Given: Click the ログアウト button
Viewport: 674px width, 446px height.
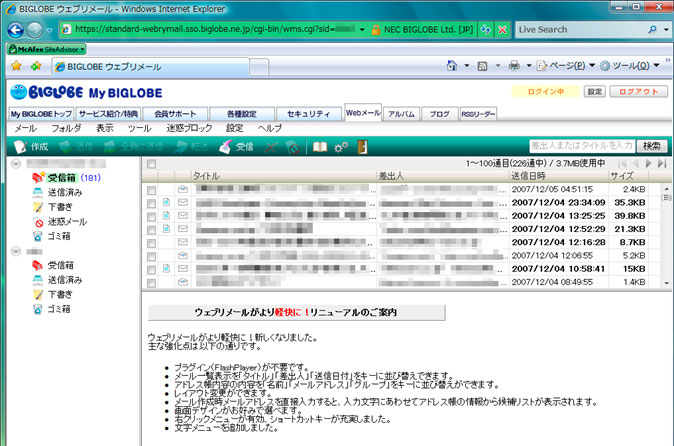Looking at the screenshot, I should tap(638, 92).
